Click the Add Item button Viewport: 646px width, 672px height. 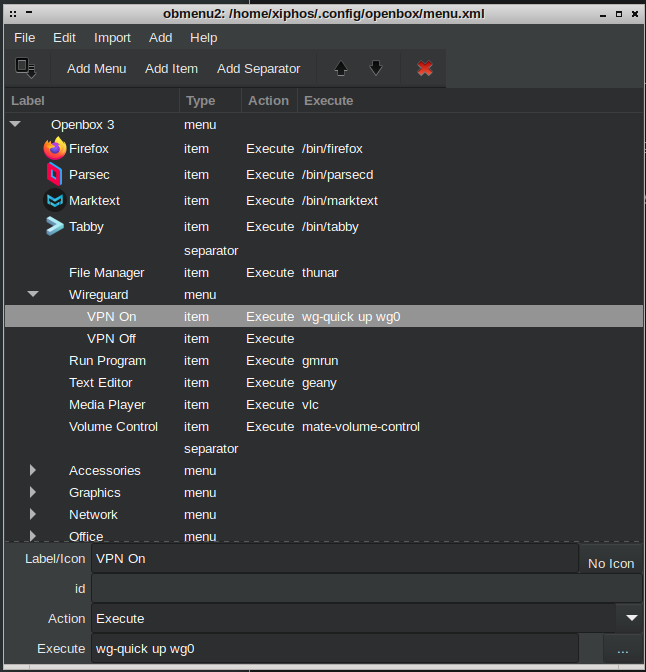(171, 69)
